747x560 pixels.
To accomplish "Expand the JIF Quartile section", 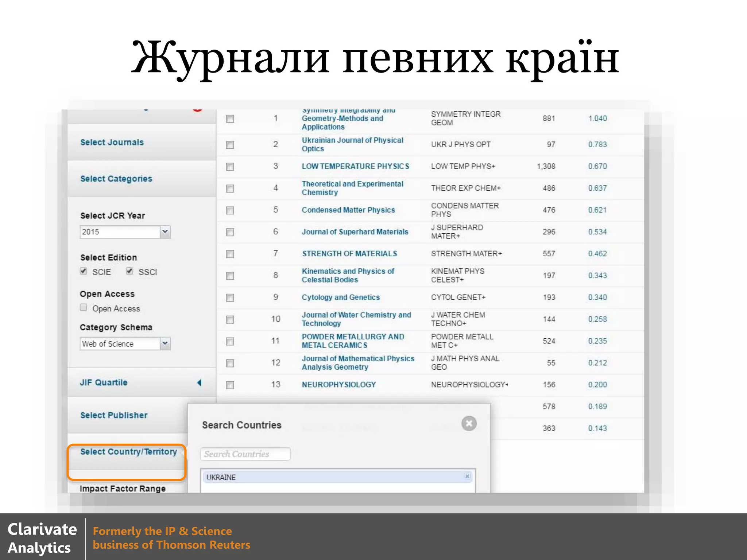I will [104, 382].
